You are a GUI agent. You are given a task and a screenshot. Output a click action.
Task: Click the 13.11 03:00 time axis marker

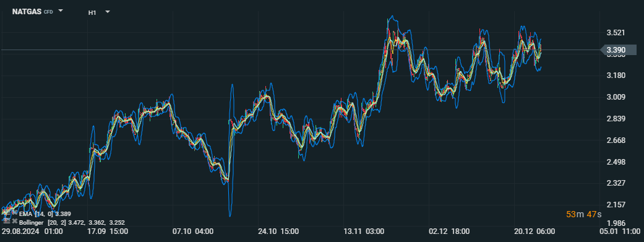364,231
